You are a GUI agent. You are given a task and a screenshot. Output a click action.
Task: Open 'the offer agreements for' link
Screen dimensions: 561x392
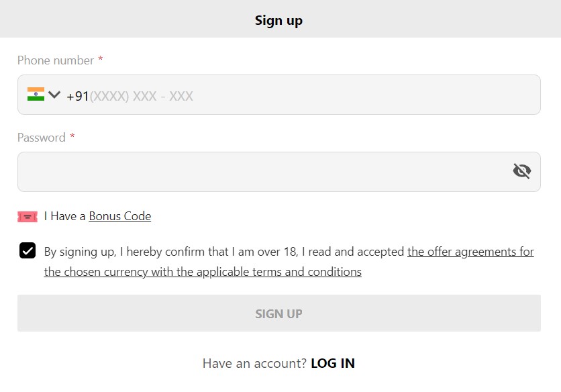click(x=470, y=252)
